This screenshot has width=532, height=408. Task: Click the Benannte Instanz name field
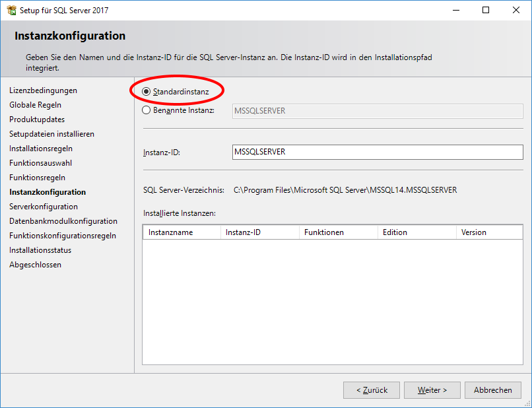pos(378,111)
